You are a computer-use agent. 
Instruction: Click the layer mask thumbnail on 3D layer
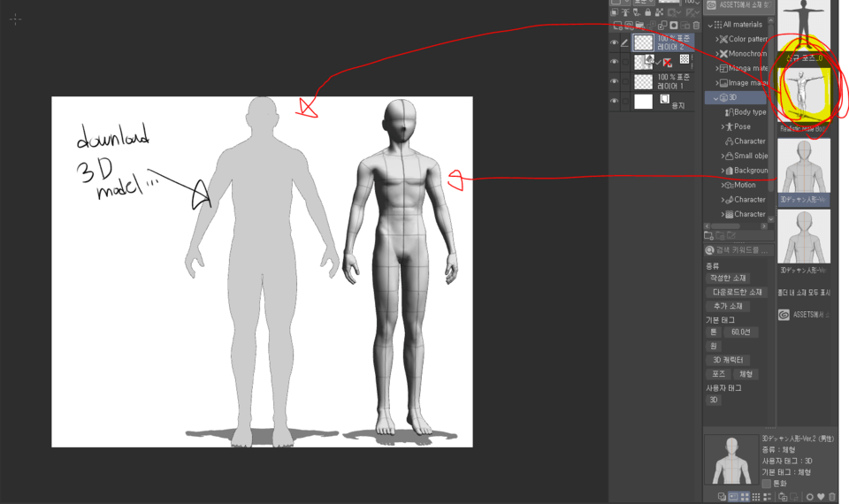(685, 59)
